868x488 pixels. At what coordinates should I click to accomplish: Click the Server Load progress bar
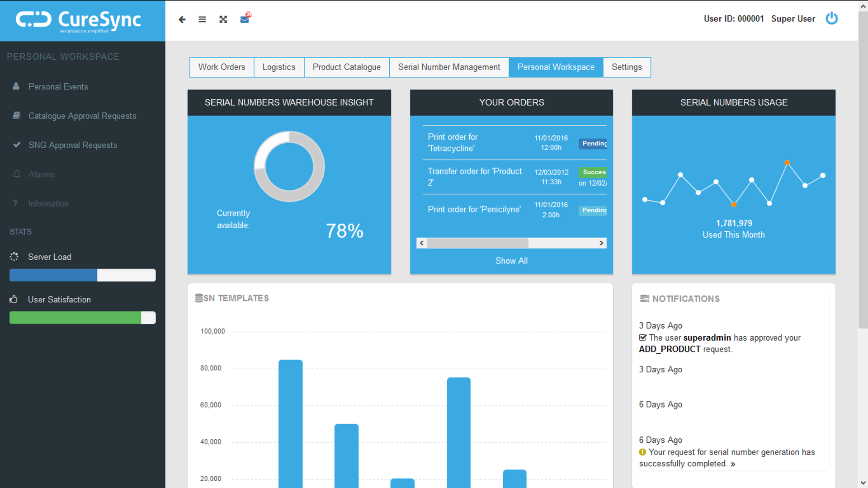click(x=82, y=275)
